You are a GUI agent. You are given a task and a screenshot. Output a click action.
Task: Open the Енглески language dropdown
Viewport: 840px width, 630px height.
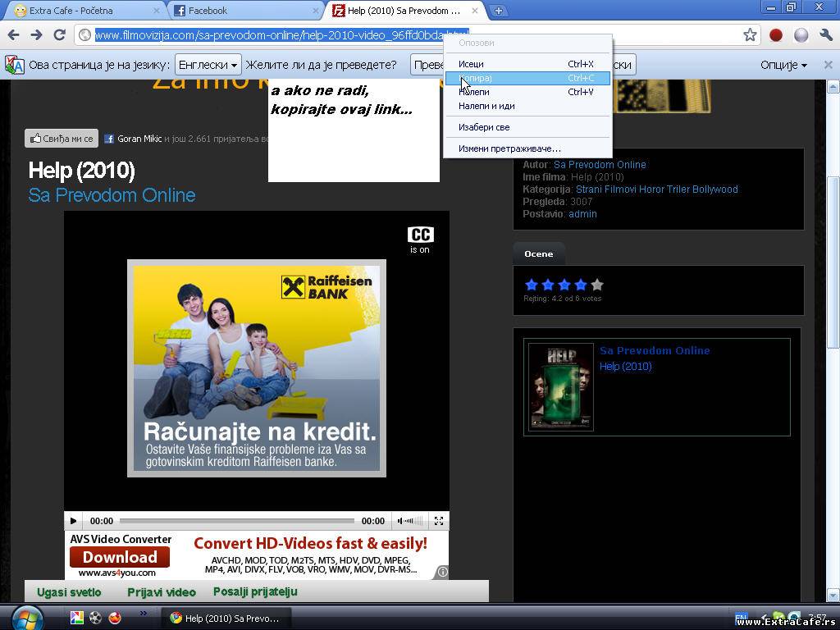(208, 65)
